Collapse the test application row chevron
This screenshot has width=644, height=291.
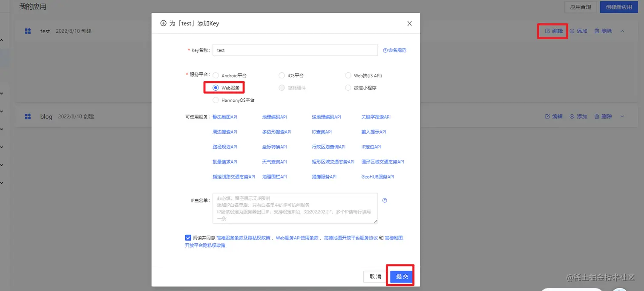pos(622,31)
